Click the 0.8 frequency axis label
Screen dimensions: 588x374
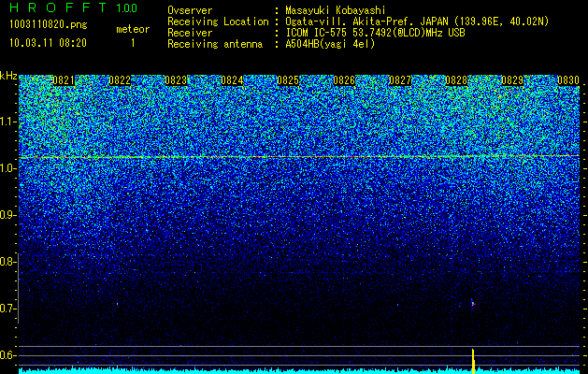coord(7,262)
